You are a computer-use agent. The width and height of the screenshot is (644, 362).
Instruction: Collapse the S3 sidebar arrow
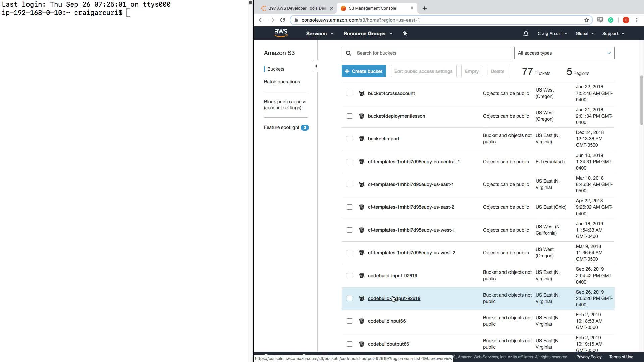[x=316, y=66]
